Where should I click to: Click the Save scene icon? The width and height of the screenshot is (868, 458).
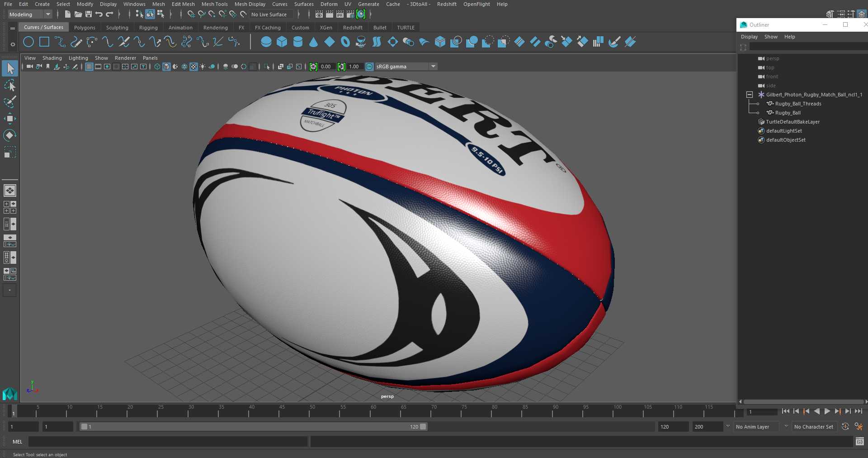click(88, 14)
